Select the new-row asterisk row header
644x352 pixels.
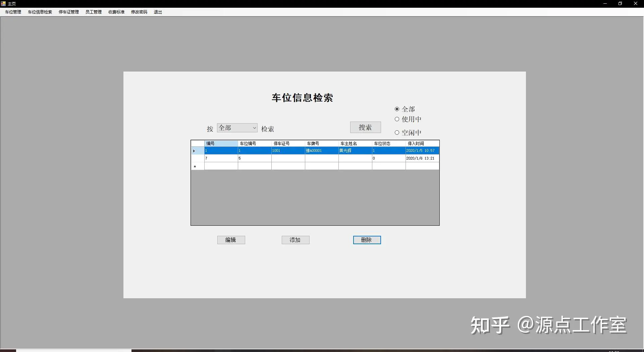(198, 166)
